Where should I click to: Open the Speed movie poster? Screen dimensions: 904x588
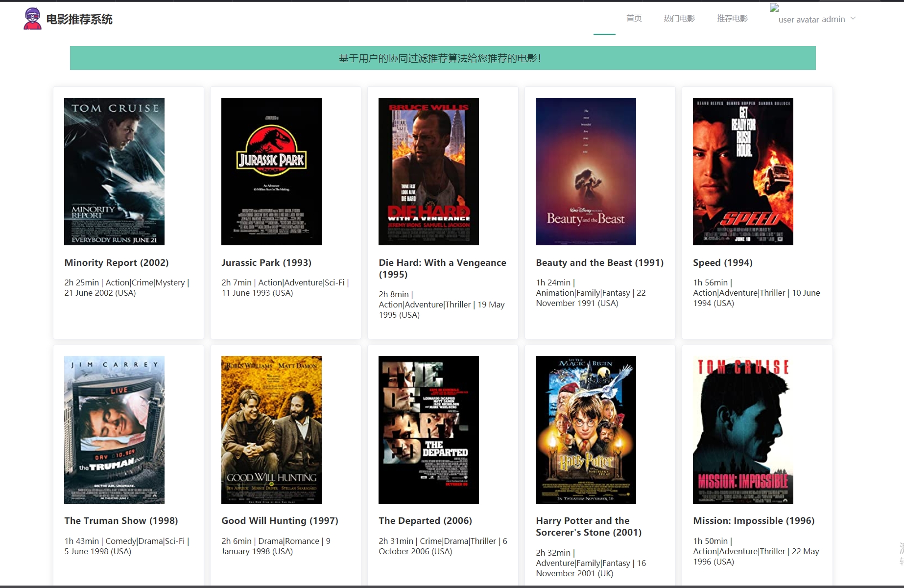(x=743, y=171)
